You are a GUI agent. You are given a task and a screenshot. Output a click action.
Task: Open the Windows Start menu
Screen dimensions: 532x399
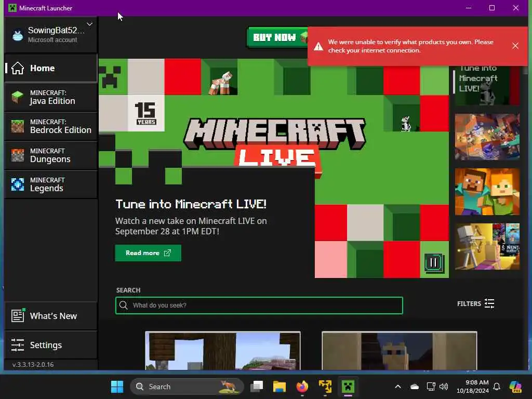(117, 387)
